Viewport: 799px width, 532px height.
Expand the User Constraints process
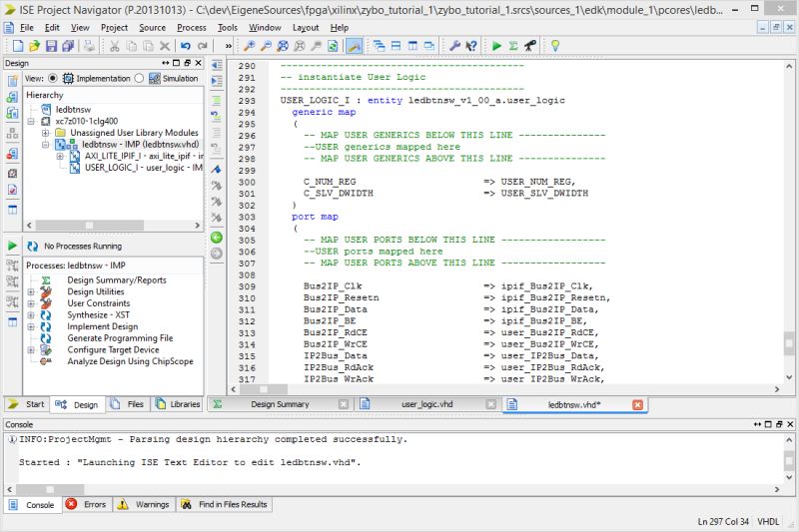pyautogui.click(x=31, y=303)
